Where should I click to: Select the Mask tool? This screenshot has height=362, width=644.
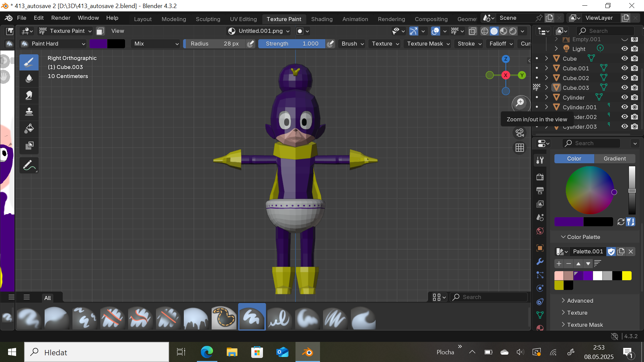coord(29,145)
